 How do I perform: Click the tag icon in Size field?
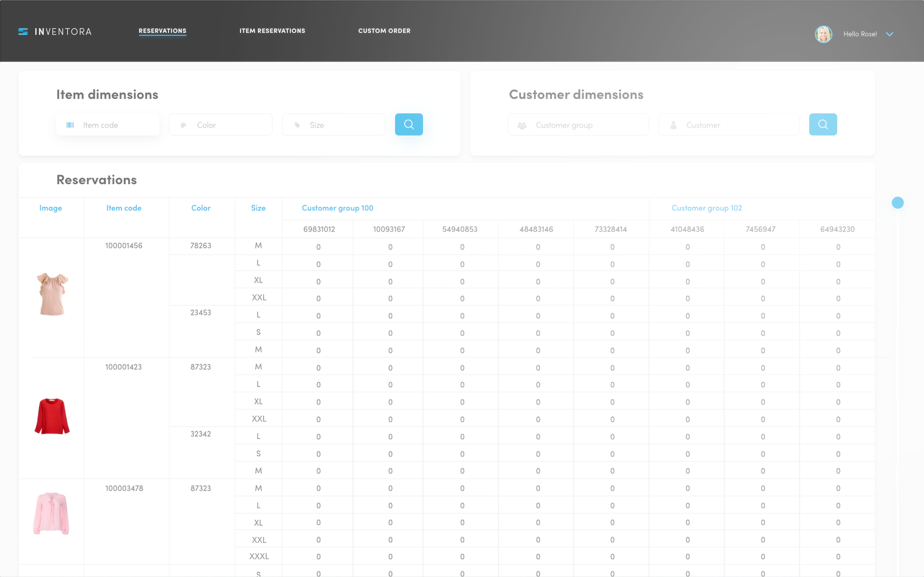pyautogui.click(x=297, y=125)
